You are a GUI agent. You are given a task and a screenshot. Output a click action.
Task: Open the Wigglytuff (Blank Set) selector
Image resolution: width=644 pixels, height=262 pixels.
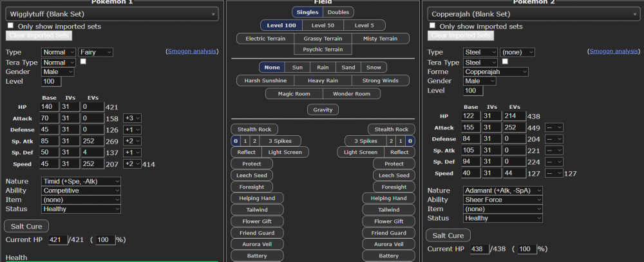click(111, 14)
